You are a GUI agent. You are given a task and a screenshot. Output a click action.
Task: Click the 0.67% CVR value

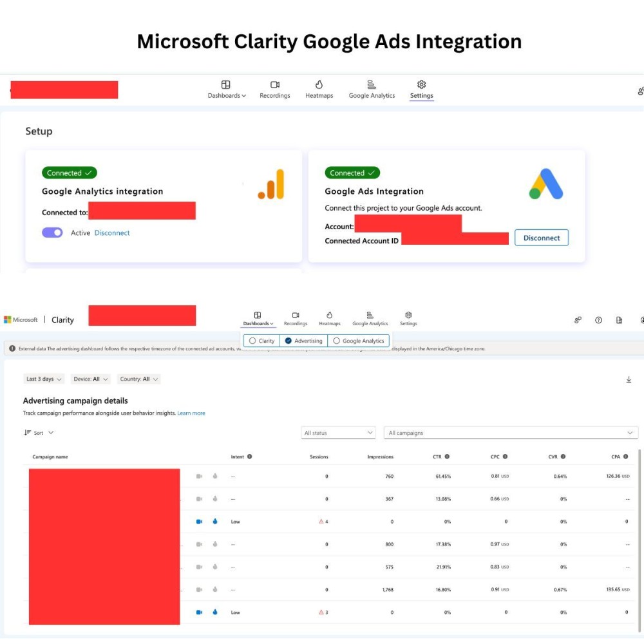point(560,589)
